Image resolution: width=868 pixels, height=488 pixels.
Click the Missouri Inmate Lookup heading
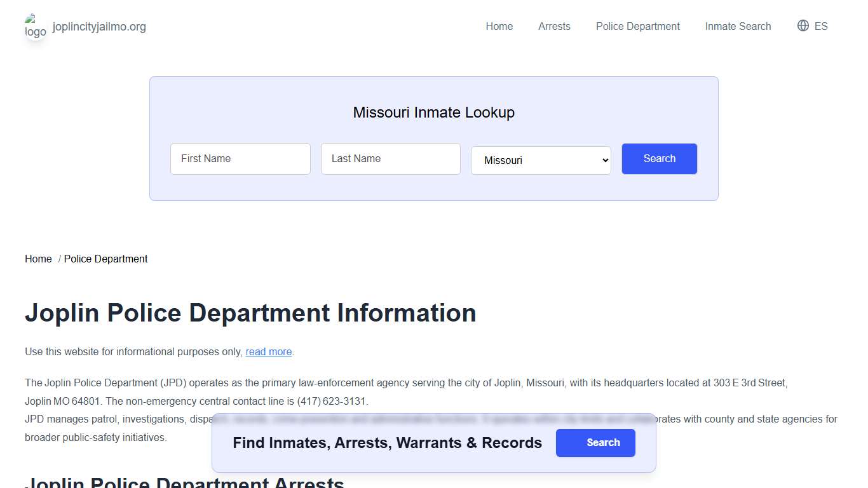point(434,112)
